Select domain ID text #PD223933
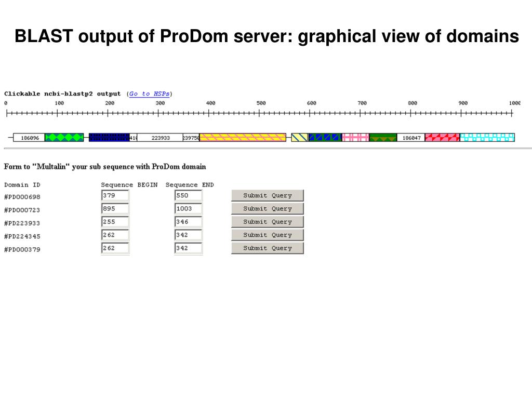532x399 pixels. pyautogui.click(x=22, y=223)
